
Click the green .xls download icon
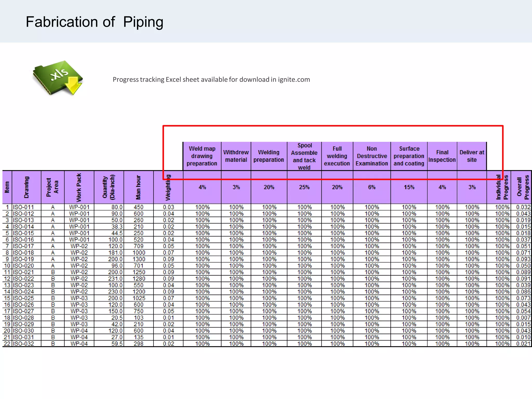[x=58, y=78]
